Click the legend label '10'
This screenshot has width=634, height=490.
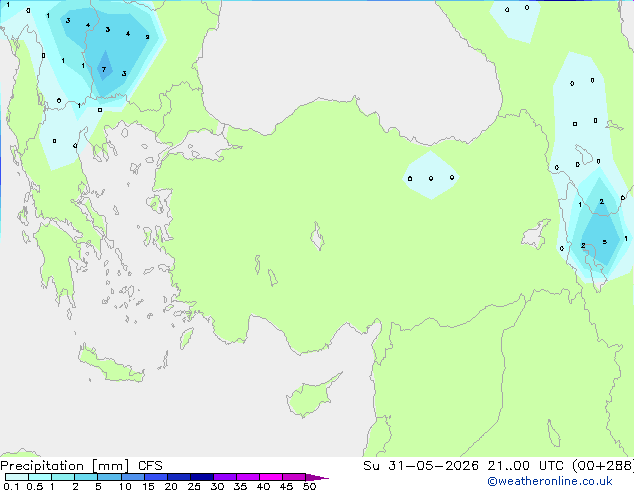125,486
